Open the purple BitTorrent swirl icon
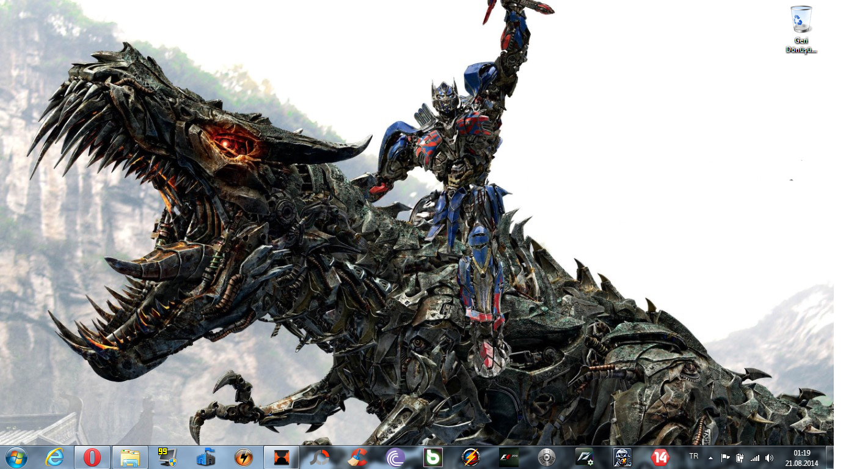This screenshot has width=868, height=469. (x=395, y=457)
